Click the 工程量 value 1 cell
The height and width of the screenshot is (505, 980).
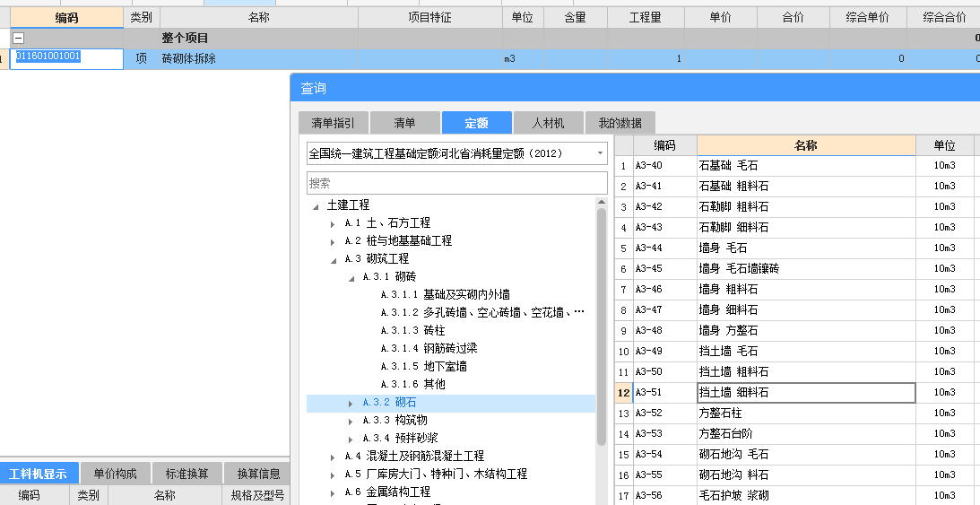(645, 58)
